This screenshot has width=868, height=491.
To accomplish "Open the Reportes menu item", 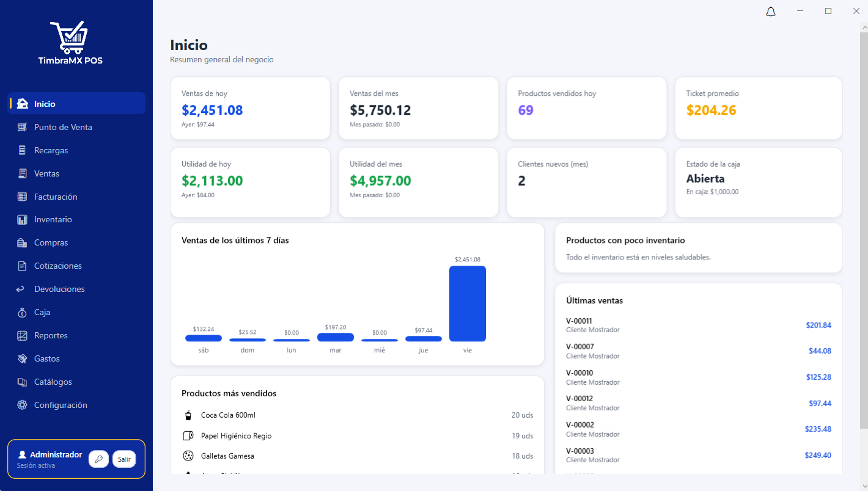I will tap(76, 335).
